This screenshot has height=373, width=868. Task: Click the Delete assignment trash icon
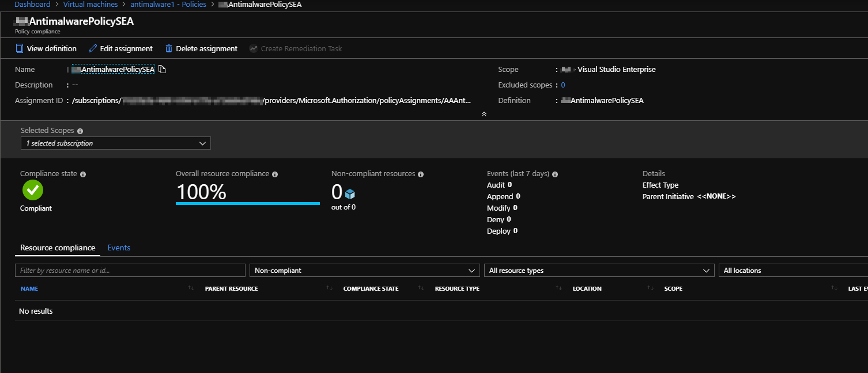169,48
